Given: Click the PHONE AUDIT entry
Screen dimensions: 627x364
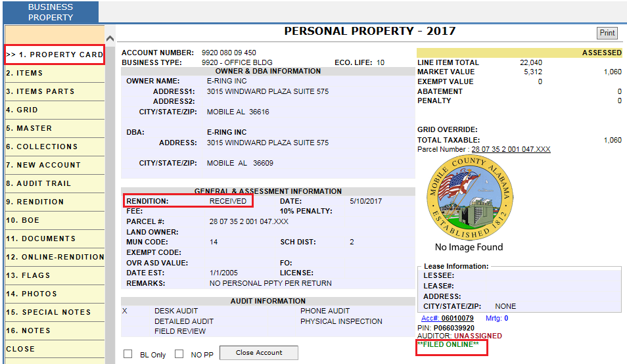Looking at the screenshot, I should tap(325, 311).
